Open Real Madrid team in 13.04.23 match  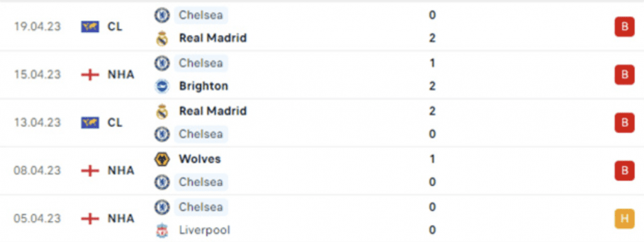point(213,111)
